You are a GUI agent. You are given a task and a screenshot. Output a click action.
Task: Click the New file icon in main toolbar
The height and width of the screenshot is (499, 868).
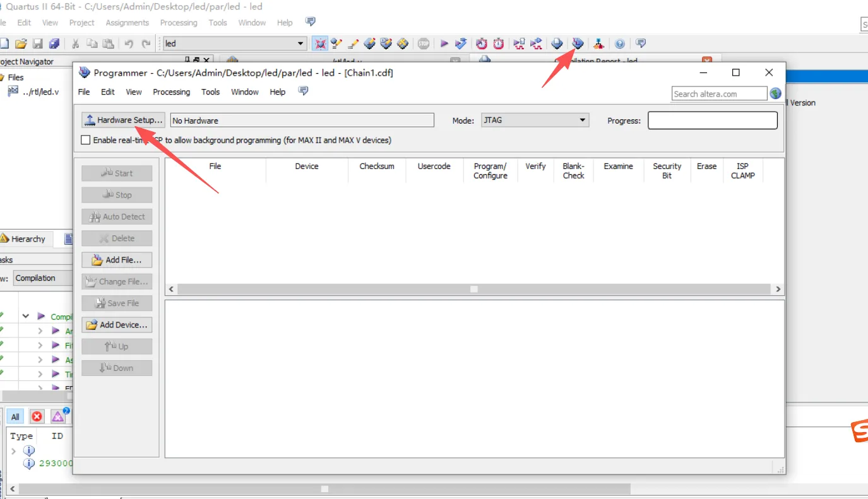[x=4, y=44]
